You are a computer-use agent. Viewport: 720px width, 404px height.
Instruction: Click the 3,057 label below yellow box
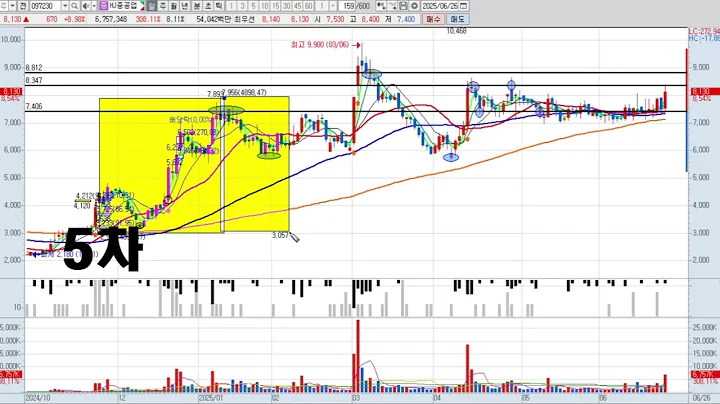coord(280,235)
